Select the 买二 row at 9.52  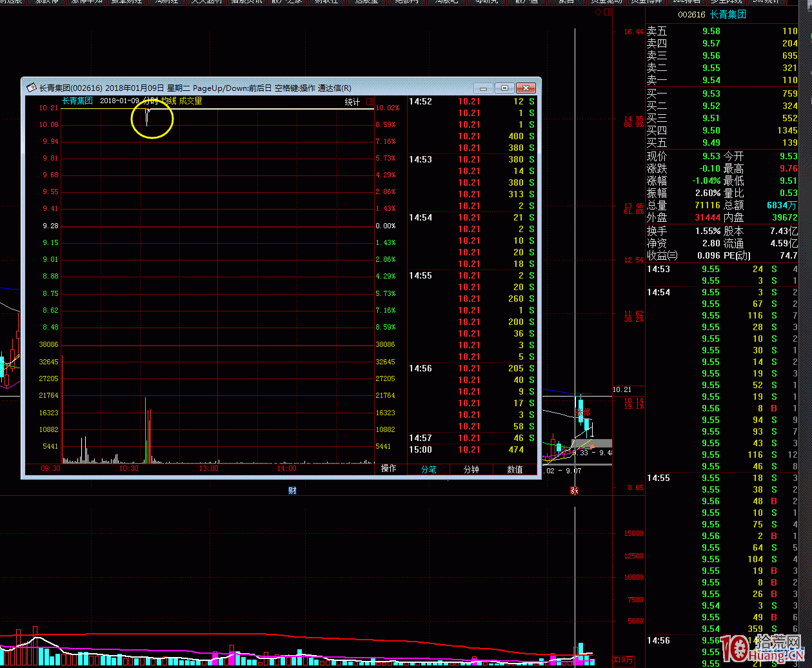(722, 106)
